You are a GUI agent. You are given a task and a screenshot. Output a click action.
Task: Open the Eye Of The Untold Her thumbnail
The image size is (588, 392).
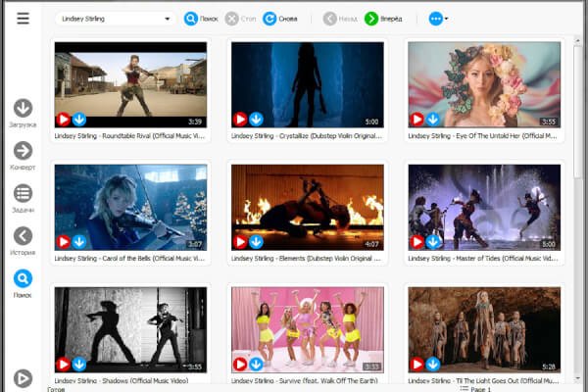click(x=484, y=85)
